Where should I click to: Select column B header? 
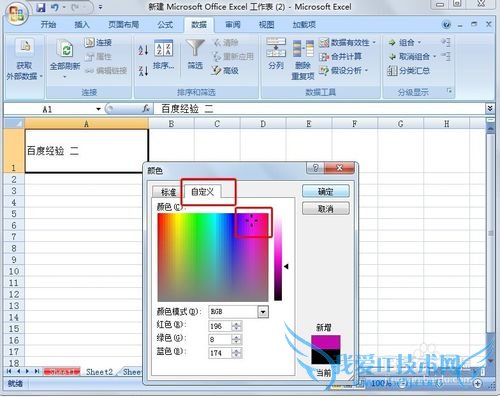click(171, 124)
